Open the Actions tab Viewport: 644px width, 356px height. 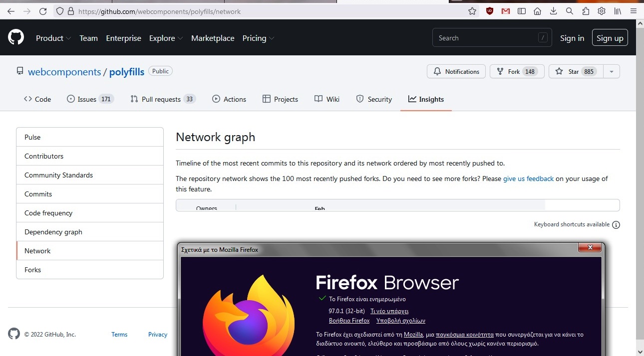click(229, 99)
